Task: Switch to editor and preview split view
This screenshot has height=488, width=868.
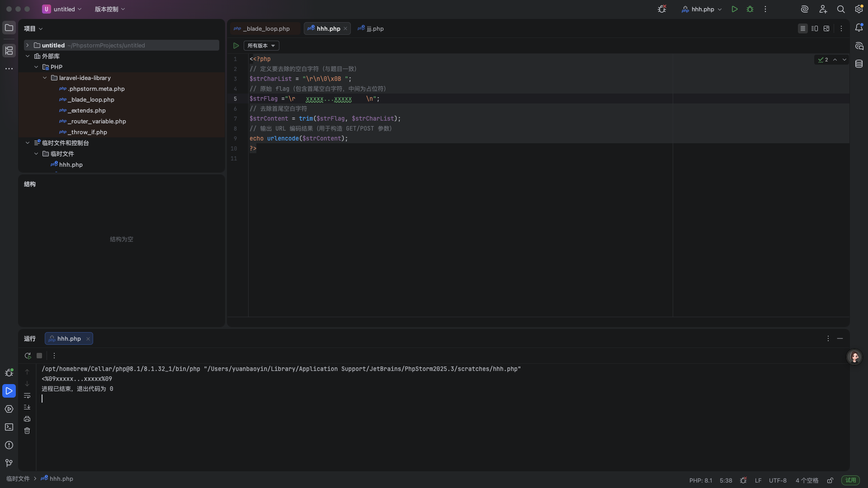Action: click(815, 28)
